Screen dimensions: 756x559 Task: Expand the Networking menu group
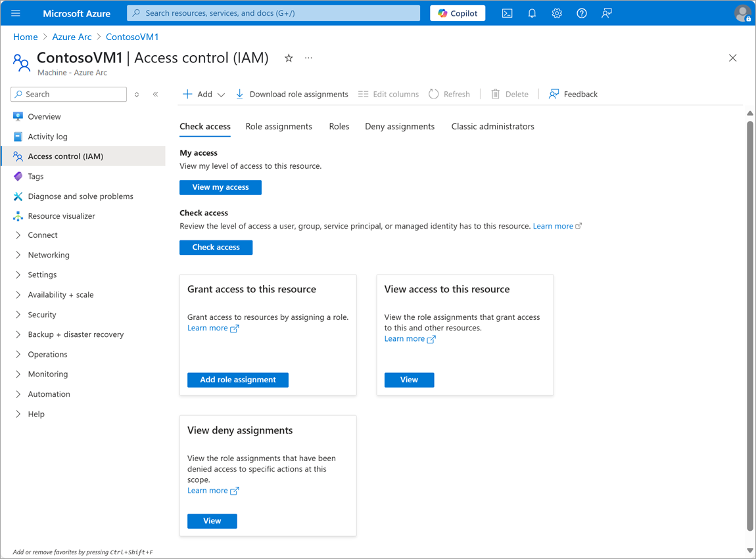18,255
